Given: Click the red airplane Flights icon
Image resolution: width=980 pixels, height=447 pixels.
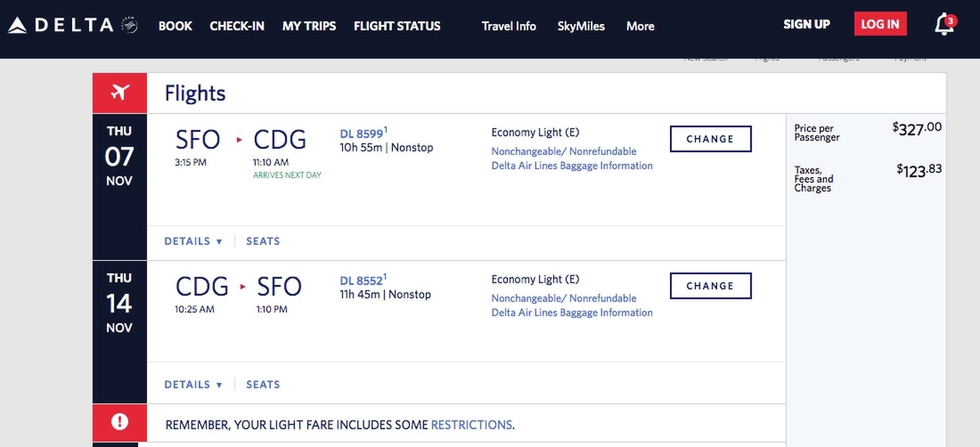Looking at the screenshot, I should (120, 93).
